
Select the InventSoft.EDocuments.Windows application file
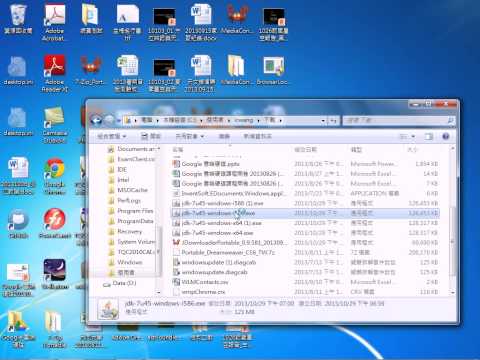[x=305, y=193]
